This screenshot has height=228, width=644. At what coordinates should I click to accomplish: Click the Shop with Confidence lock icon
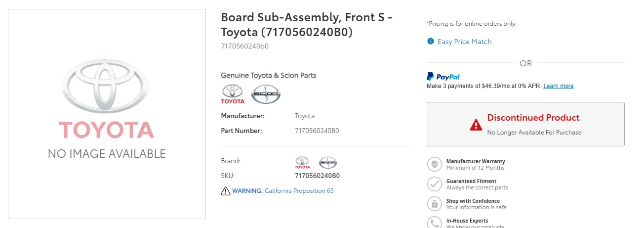(434, 204)
